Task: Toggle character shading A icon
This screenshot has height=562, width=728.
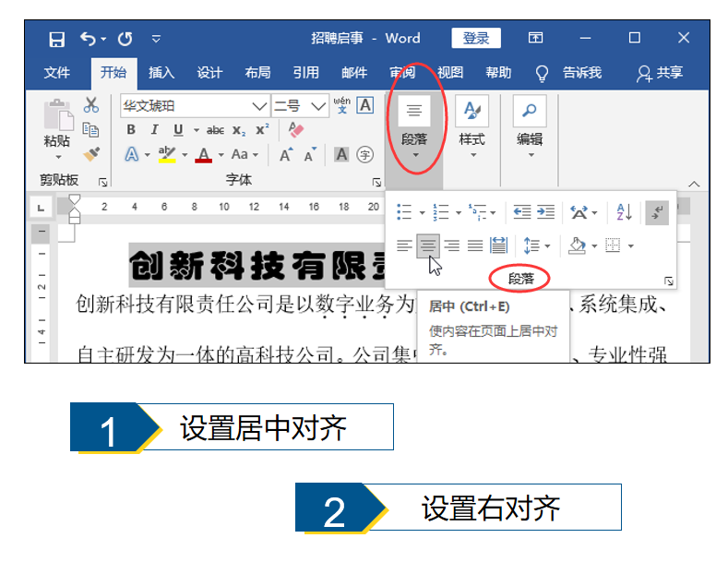Action: pyautogui.click(x=341, y=154)
